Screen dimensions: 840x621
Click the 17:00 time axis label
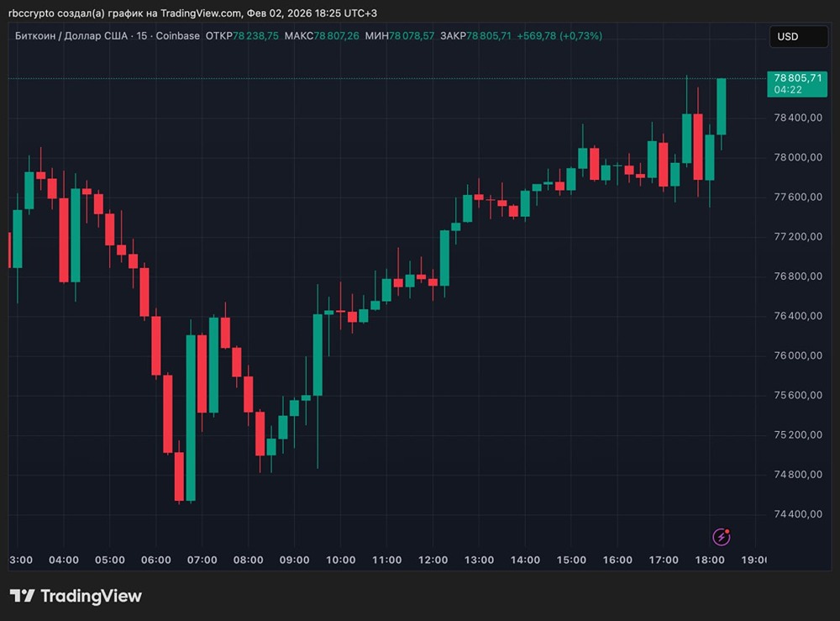[x=664, y=560]
